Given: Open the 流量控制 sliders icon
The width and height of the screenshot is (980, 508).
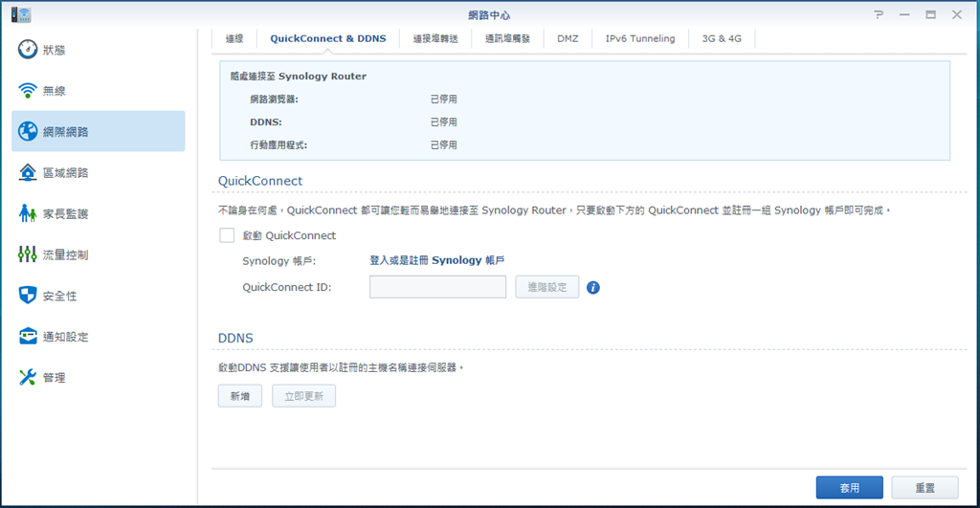Looking at the screenshot, I should click(x=28, y=254).
